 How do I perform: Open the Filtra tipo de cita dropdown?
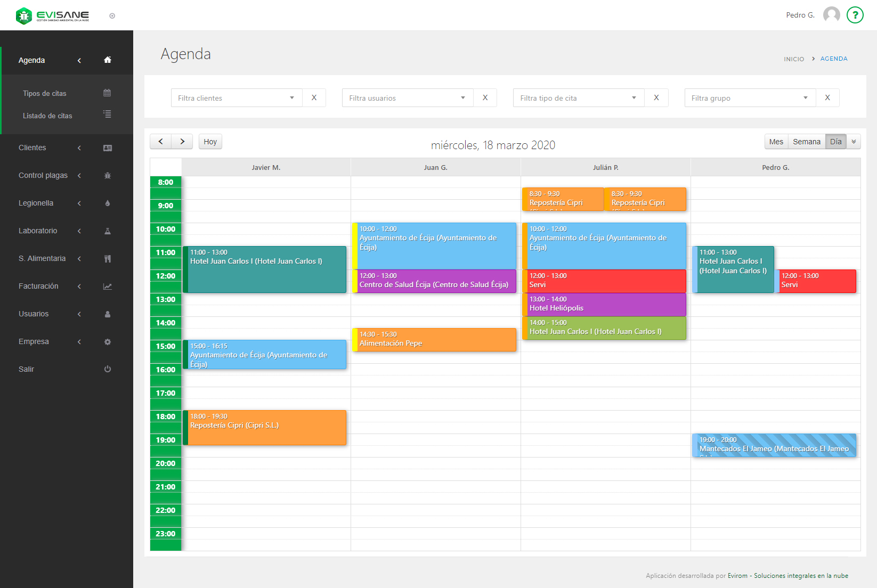578,97
